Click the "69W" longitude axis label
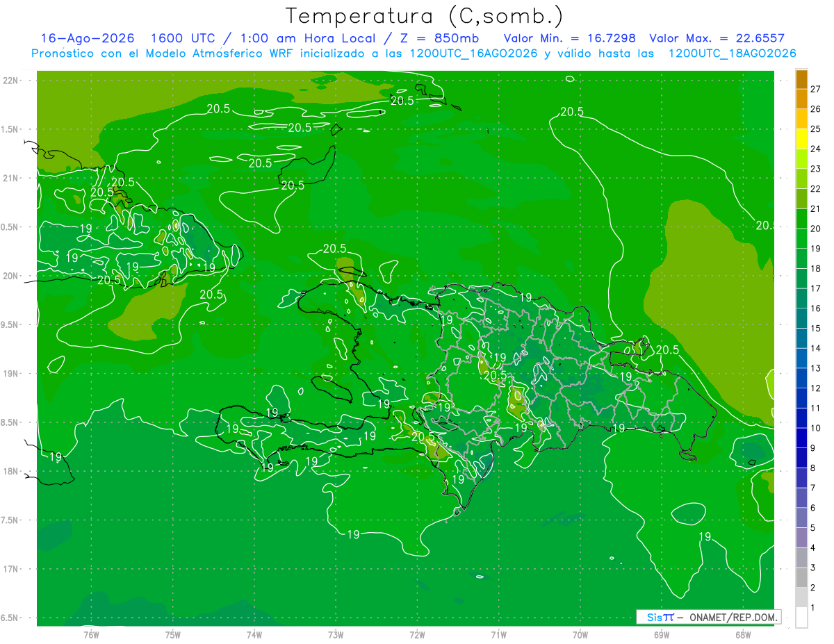This screenshot has height=644, width=834. [x=662, y=634]
